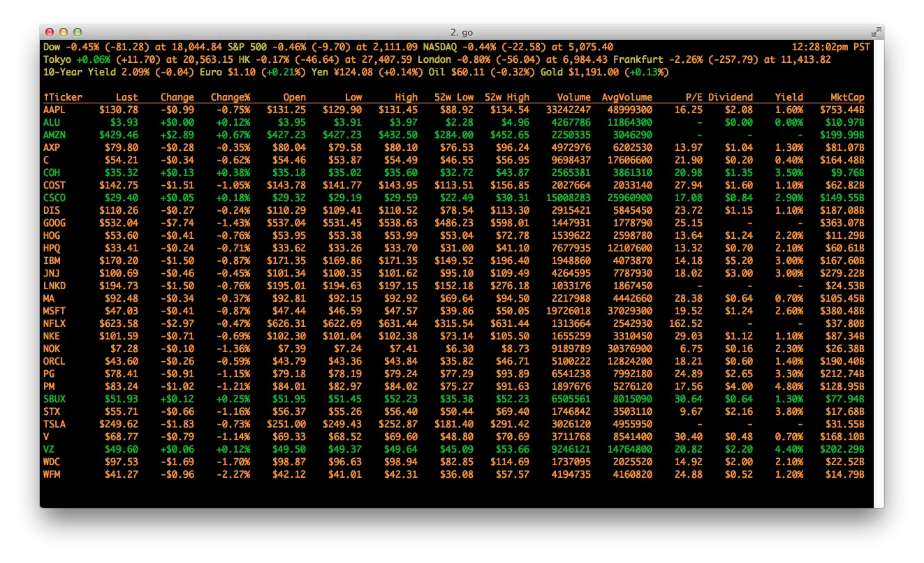924x563 pixels.
Task: Click the CSCO ticker symbol
Action: [54, 198]
